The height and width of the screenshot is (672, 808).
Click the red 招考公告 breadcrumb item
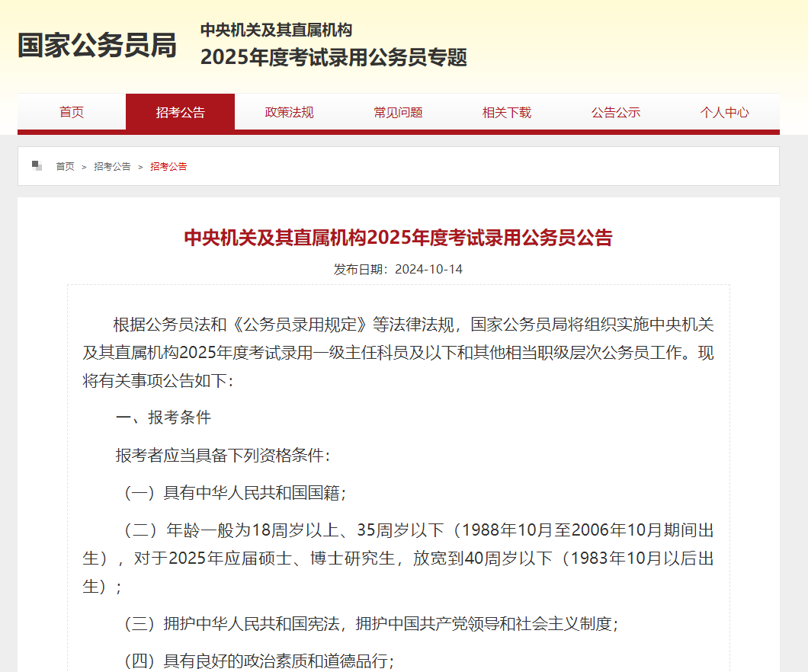pyautogui.click(x=168, y=167)
